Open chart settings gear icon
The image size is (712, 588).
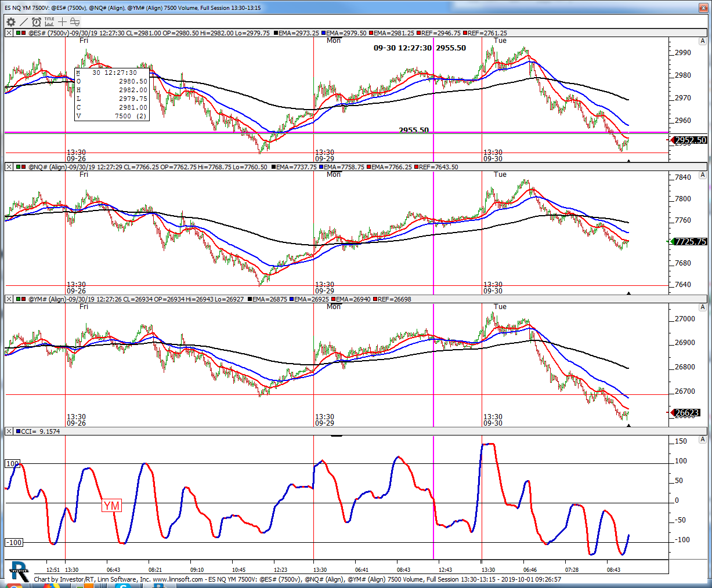pos(11,22)
